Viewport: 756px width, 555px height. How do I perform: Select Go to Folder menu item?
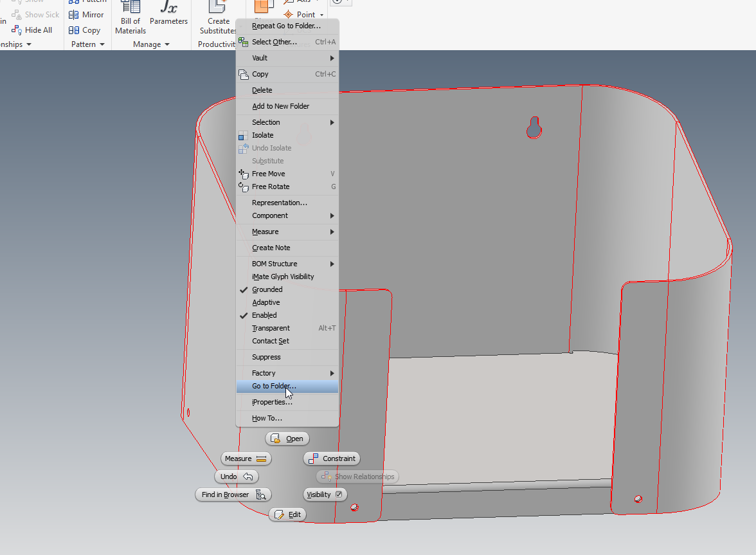[287, 387]
